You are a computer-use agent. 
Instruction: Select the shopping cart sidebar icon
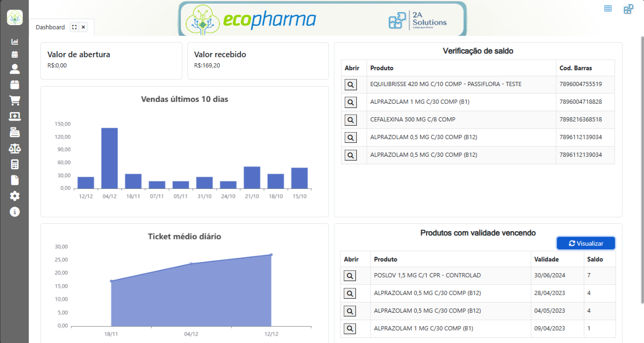15,101
